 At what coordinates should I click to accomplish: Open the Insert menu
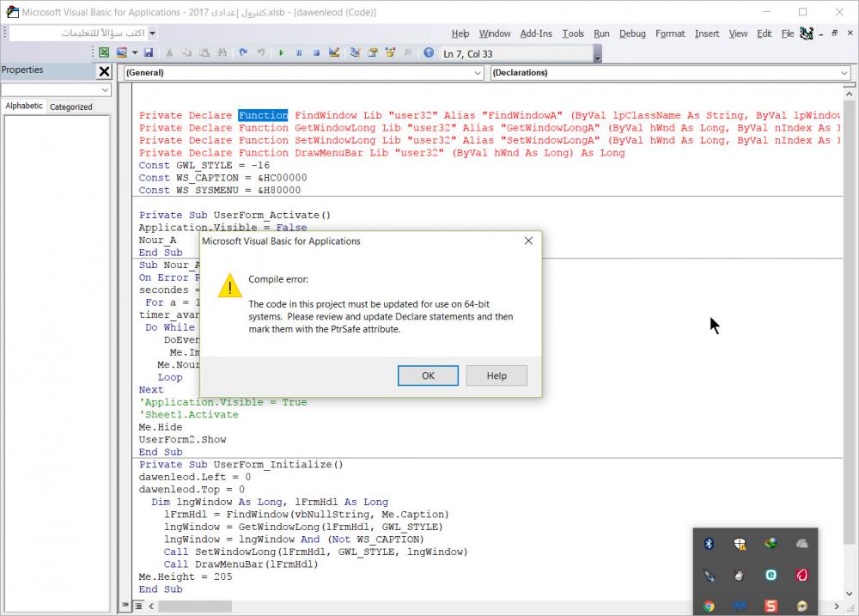click(x=707, y=34)
